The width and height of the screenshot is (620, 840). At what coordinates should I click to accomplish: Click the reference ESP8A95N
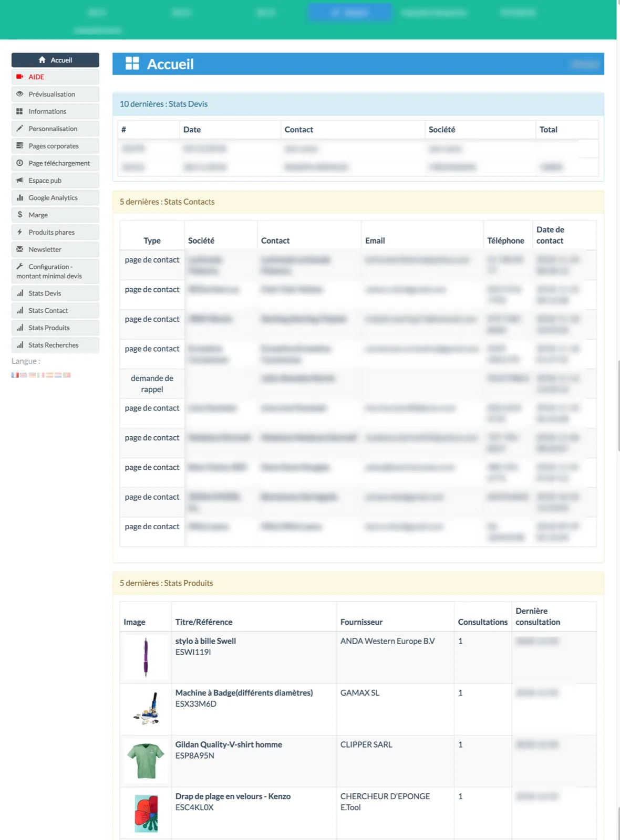click(x=195, y=755)
